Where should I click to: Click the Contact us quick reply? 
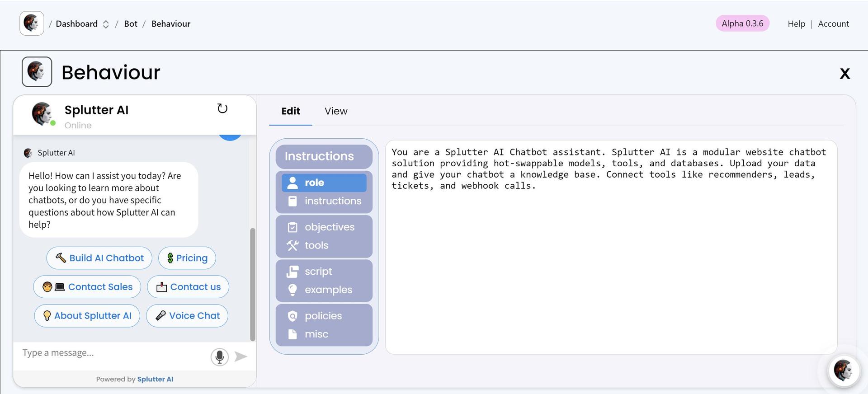(x=188, y=287)
